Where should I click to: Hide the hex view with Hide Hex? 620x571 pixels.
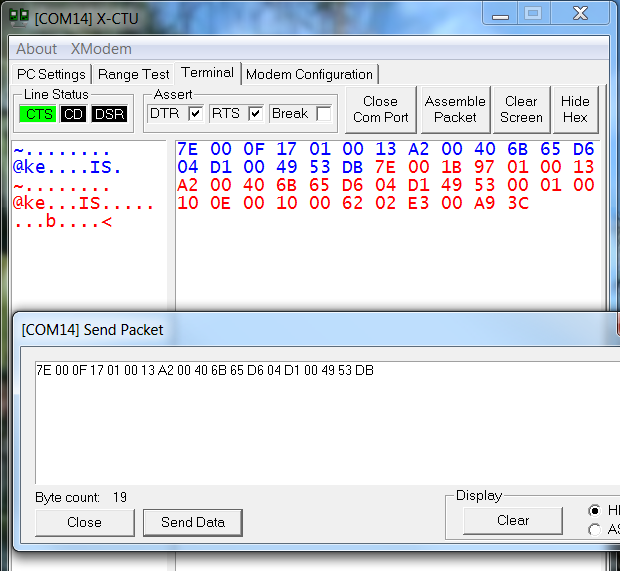[x=575, y=109]
